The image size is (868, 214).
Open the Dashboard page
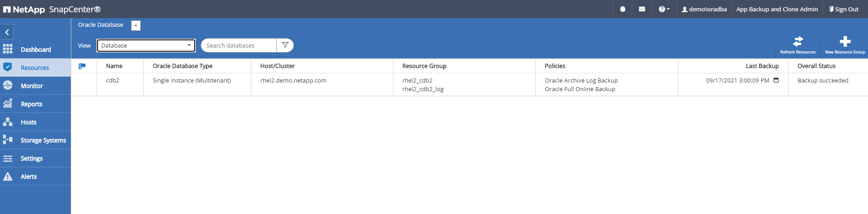[35, 49]
